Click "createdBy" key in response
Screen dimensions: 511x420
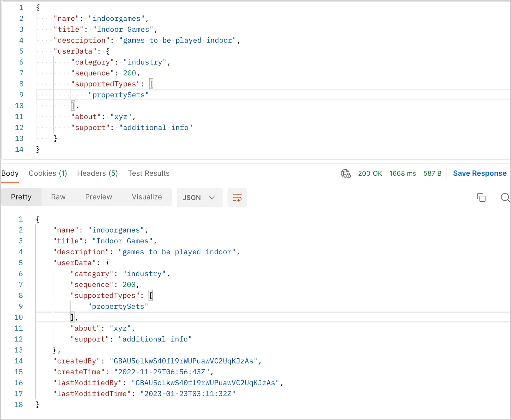point(77,361)
